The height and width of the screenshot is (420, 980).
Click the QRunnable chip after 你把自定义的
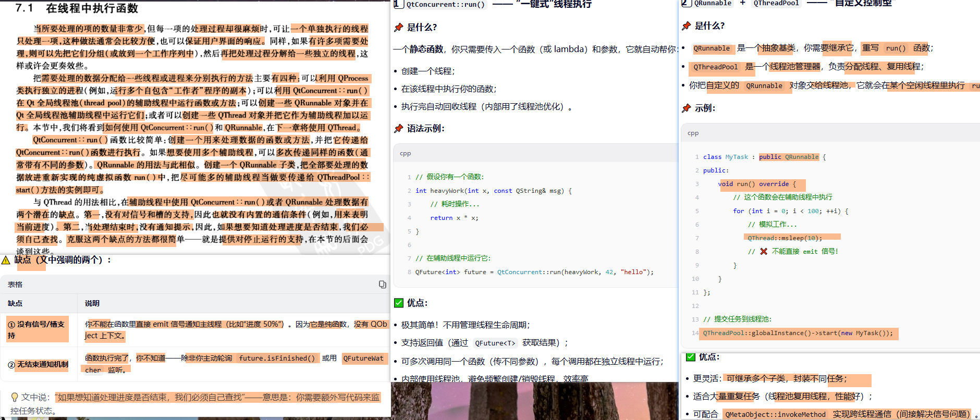(x=764, y=86)
